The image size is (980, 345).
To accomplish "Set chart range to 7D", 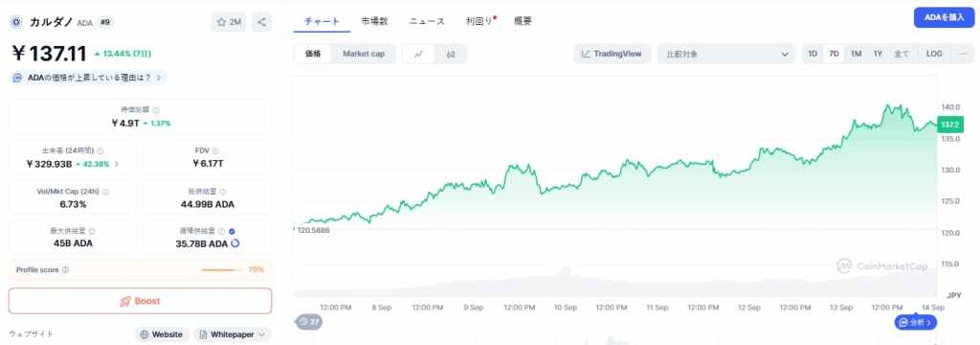I will pos(834,54).
